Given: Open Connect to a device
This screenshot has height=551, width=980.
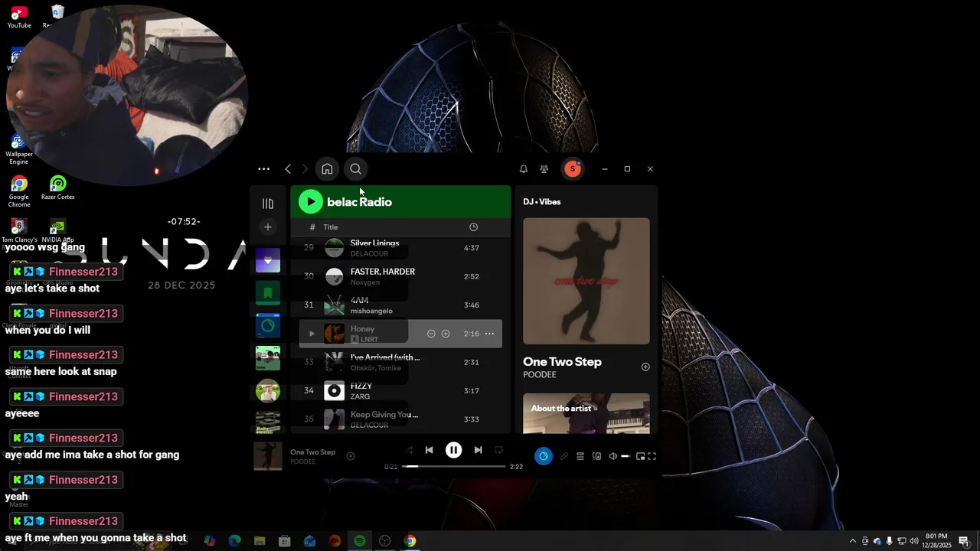Looking at the screenshot, I should (596, 456).
